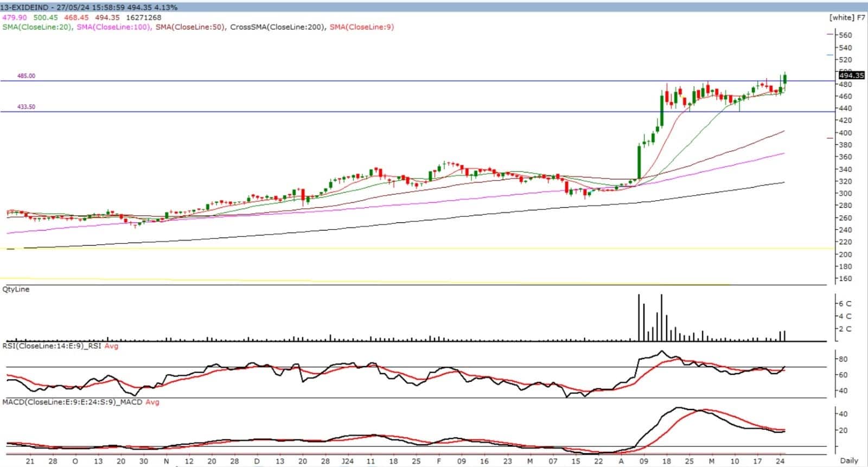Click the 560 label on price axis
The width and height of the screenshot is (868, 467).
pos(845,35)
